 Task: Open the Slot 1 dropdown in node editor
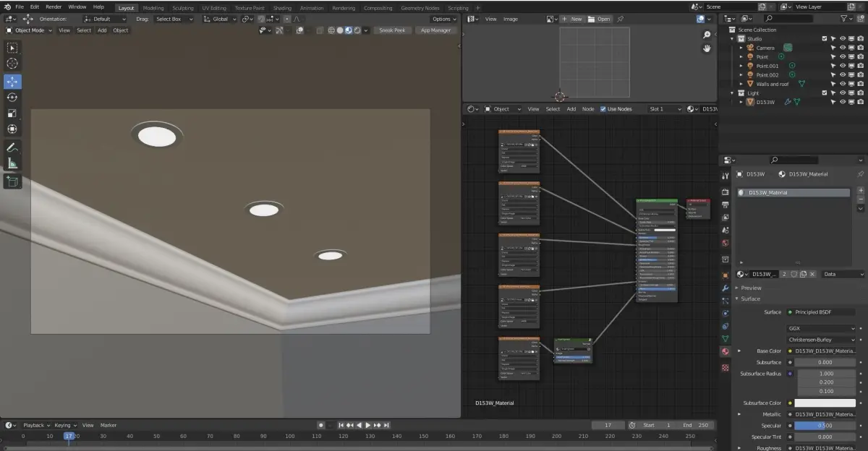pos(665,109)
